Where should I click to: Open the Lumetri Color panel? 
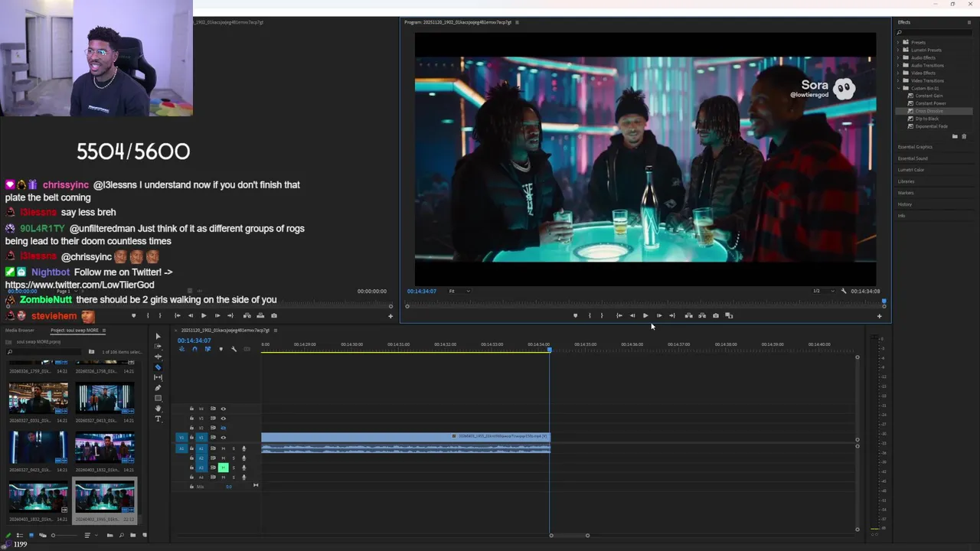coord(911,170)
